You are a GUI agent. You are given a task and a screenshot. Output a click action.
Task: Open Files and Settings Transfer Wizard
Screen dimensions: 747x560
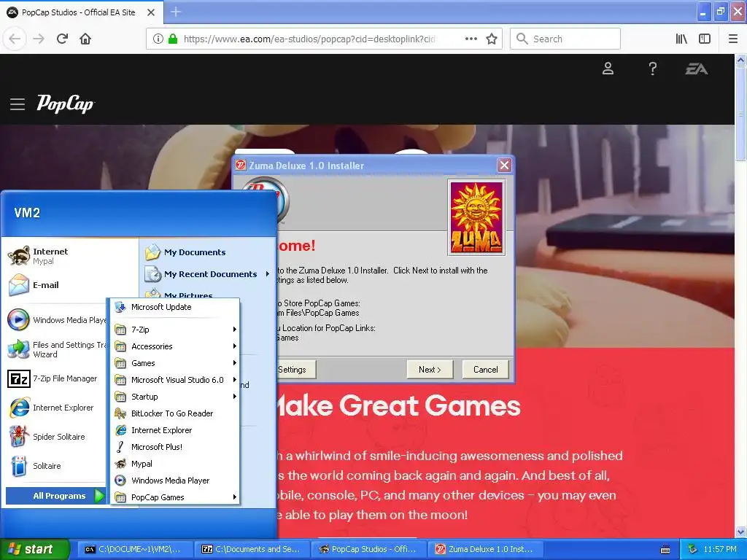tap(56, 349)
